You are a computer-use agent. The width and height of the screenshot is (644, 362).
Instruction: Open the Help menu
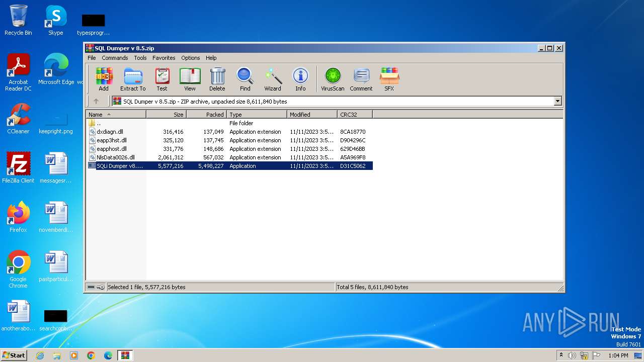click(x=211, y=58)
